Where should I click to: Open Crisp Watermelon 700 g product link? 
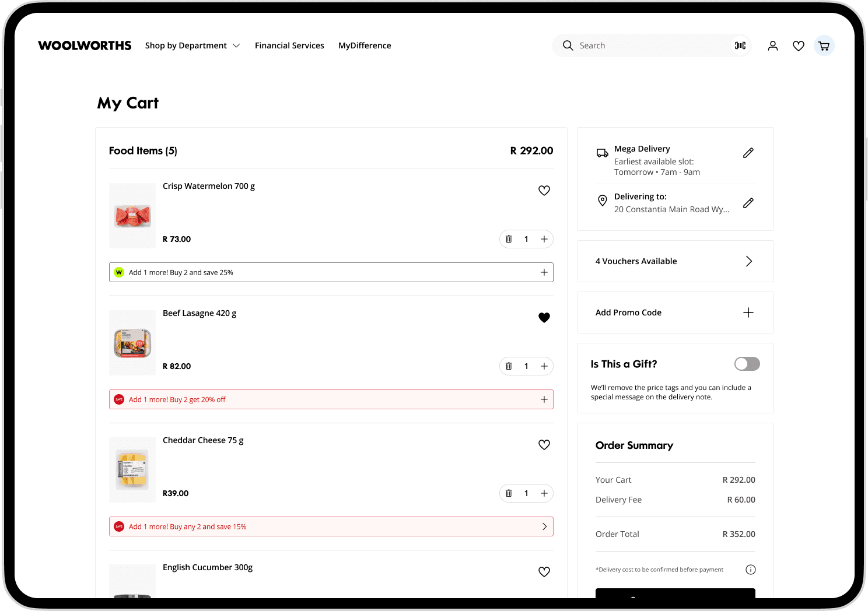209,186
